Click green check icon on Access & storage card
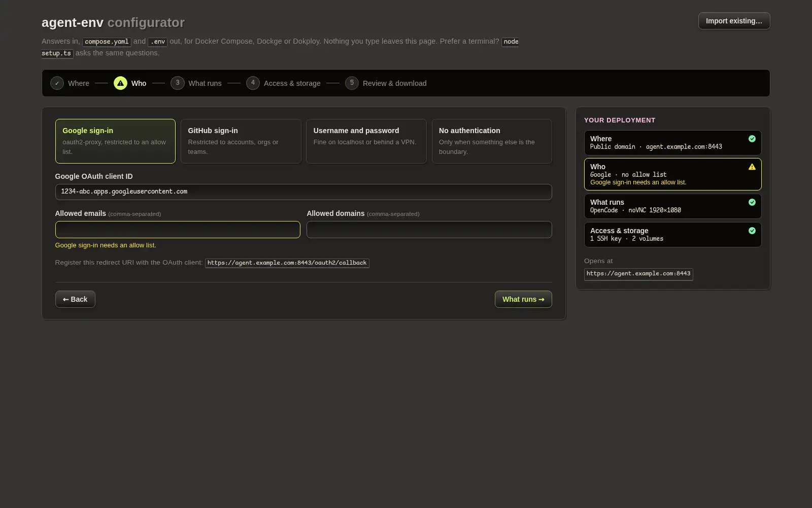Image resolution: width=812 pixels, height=508 pixels. pos(752,231)
